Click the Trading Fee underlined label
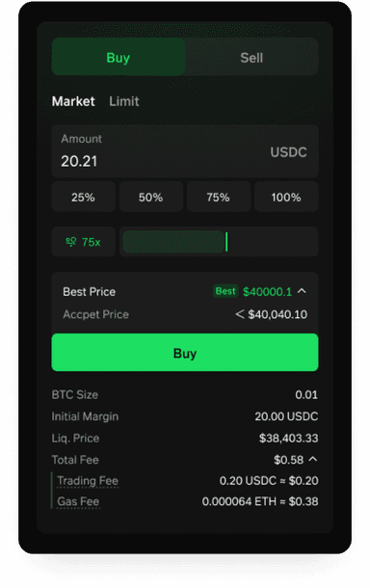Screen dimensions: 370x588 click(88, 481)
